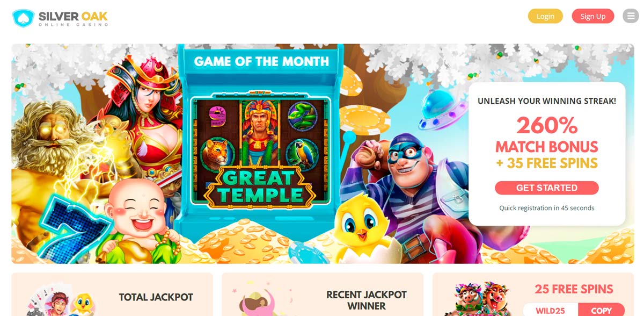Click the WILD25 code field
644x316 pixels.
pos(551,311)
